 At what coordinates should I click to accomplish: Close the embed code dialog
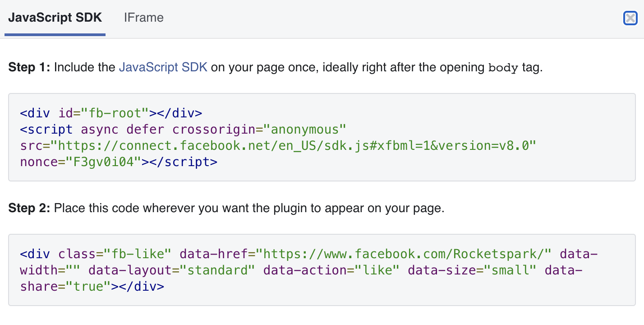click(630, 18)
